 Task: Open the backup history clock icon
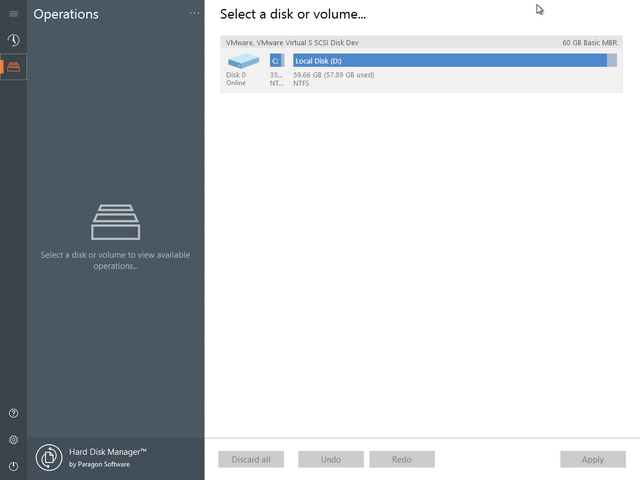[13, 40]
